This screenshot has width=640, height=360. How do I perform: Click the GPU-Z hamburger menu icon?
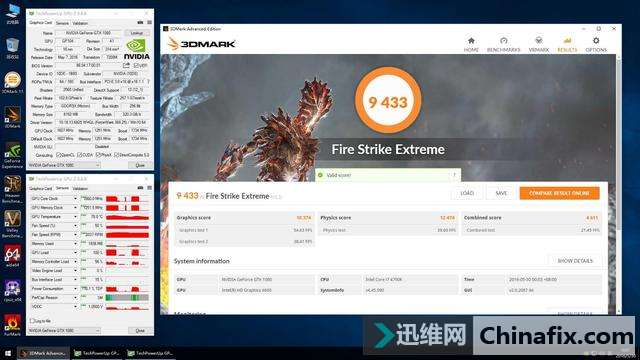click(x=149, y=22)
